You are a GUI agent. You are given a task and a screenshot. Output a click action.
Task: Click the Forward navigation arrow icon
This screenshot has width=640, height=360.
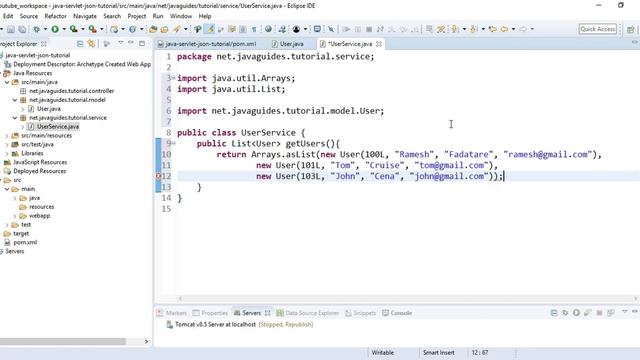pyautogui.click(x=523, y=29)
